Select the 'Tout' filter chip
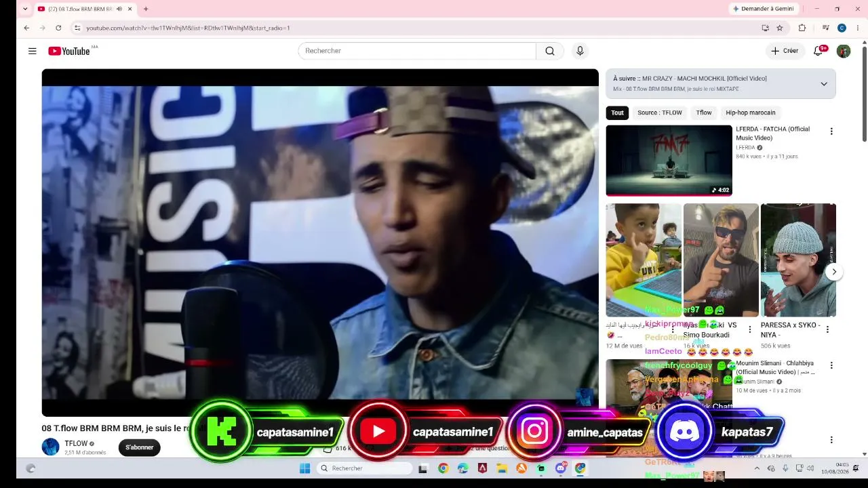Viewport: 868px width, 488px height. [x=617, y=113]
